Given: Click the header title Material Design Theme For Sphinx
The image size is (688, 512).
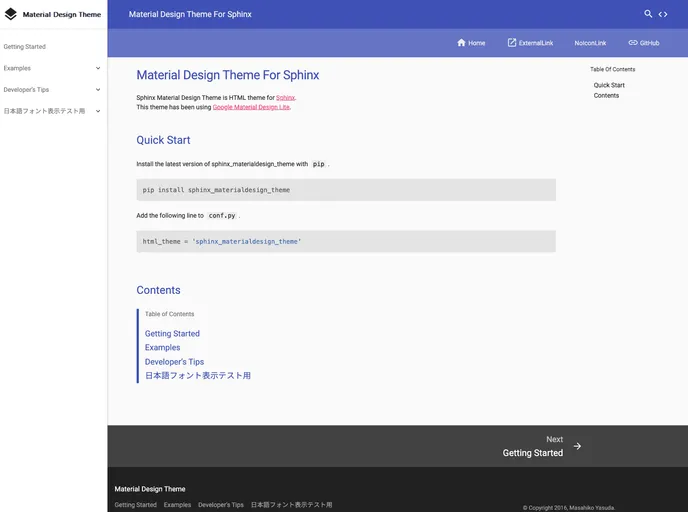Looking at the screenshot, I should 190,14.
